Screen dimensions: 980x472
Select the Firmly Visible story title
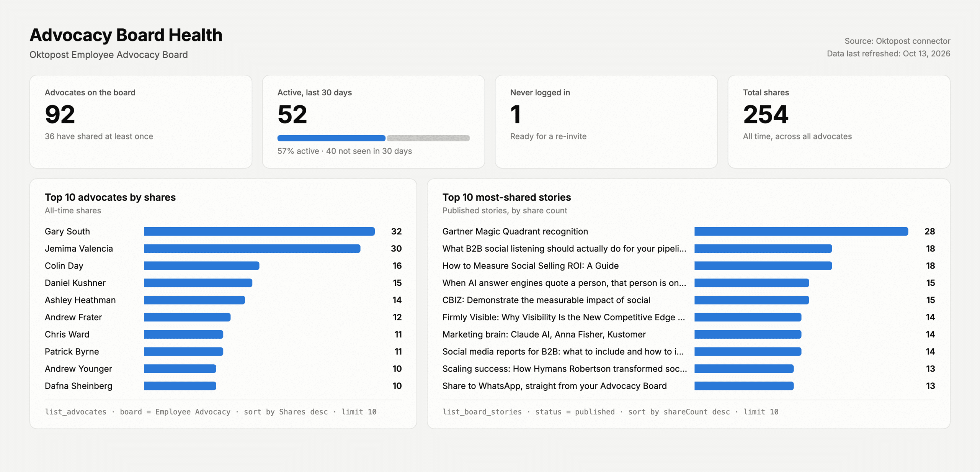563,317
